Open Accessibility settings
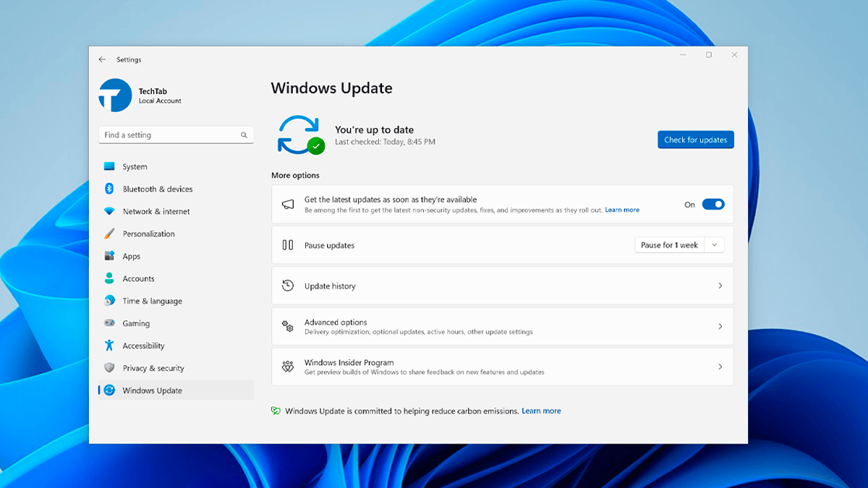The width and height of the screenshot is (868, 488). pyautogui.click(x=176, y=346)
